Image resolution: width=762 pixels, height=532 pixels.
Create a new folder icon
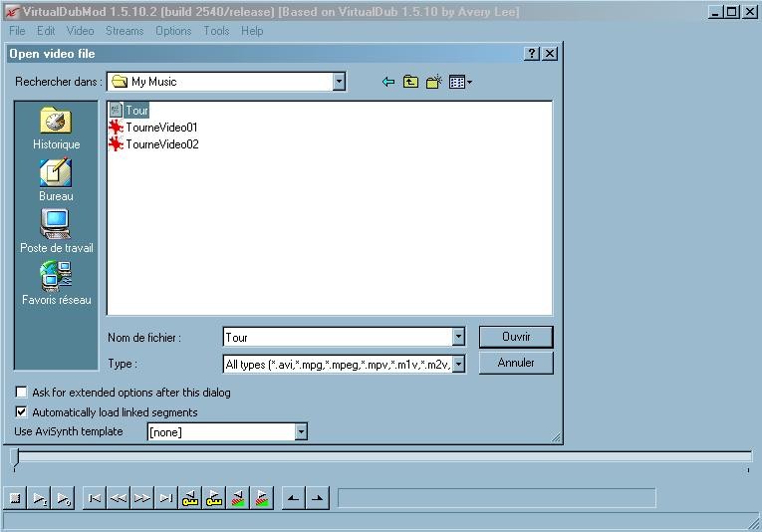[433, 82]
